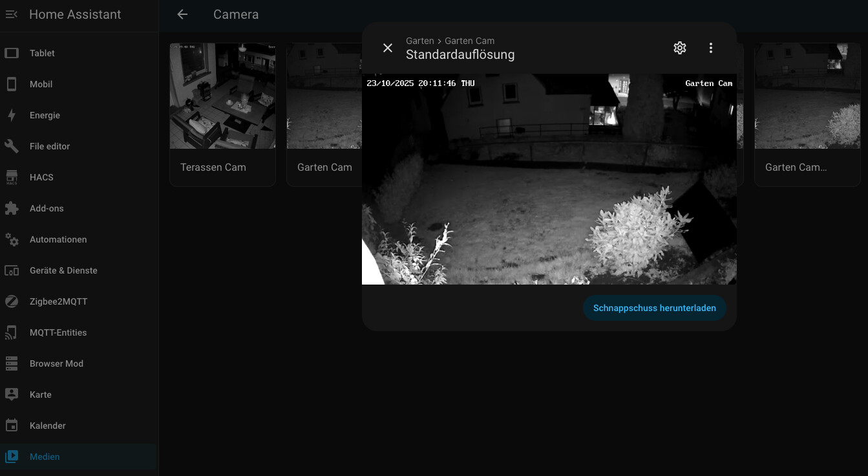Open Tablet dashboard in sidebar
Image resolution: width=868 pixels, height=476 pixels.
(42, 53)
